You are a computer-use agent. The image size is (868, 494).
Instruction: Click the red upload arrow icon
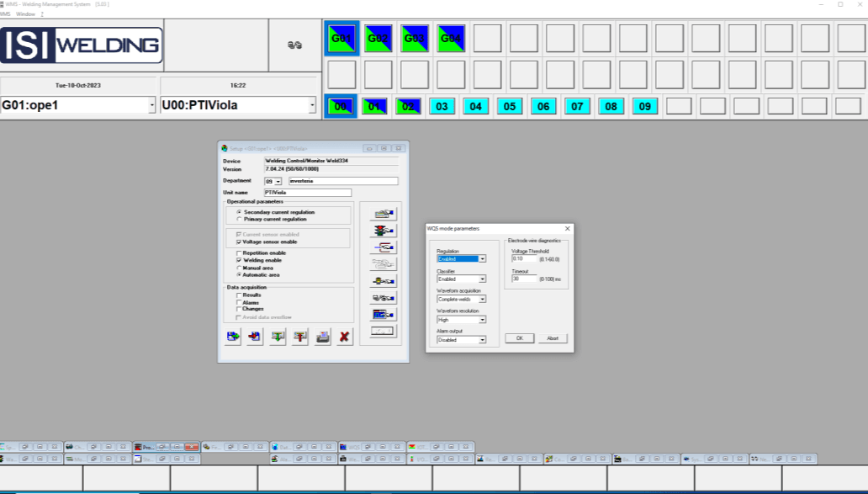point(300,337)
